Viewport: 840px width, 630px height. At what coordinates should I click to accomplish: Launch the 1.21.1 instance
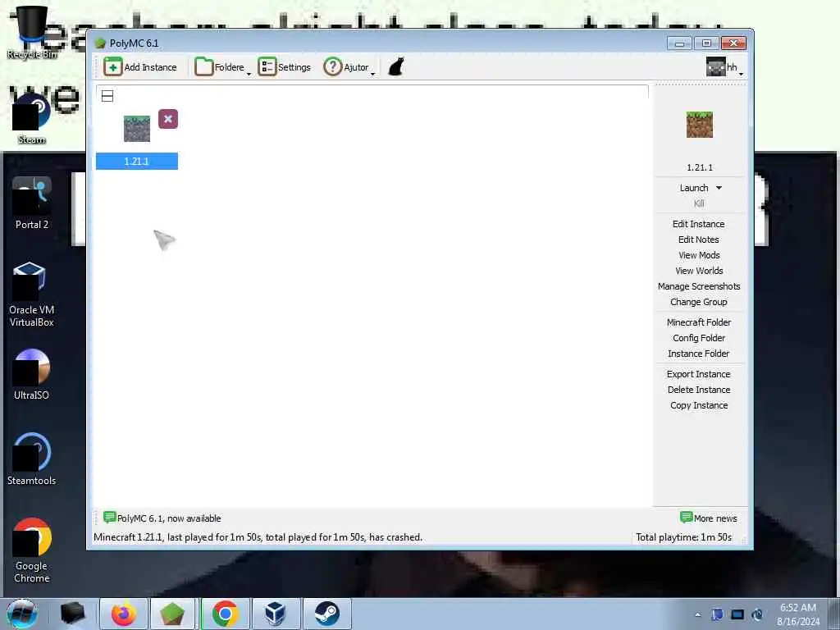pyautogui.click(x=694, y=188)
